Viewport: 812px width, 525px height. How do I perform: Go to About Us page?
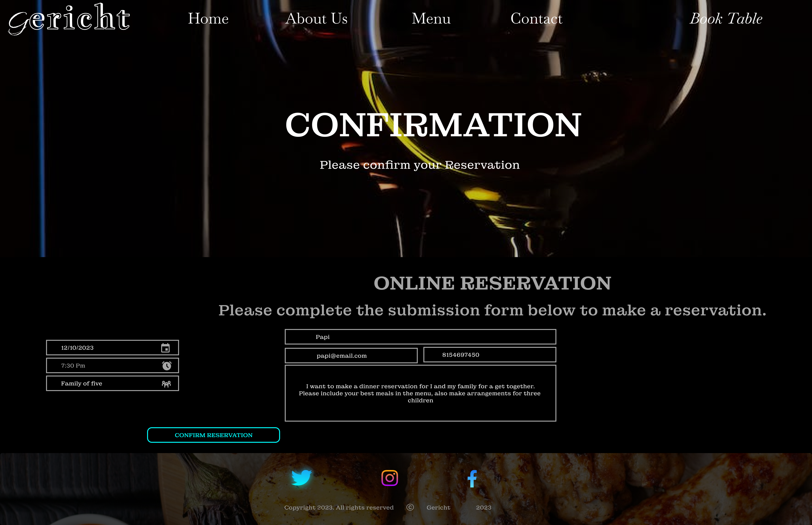click(316, 19)
